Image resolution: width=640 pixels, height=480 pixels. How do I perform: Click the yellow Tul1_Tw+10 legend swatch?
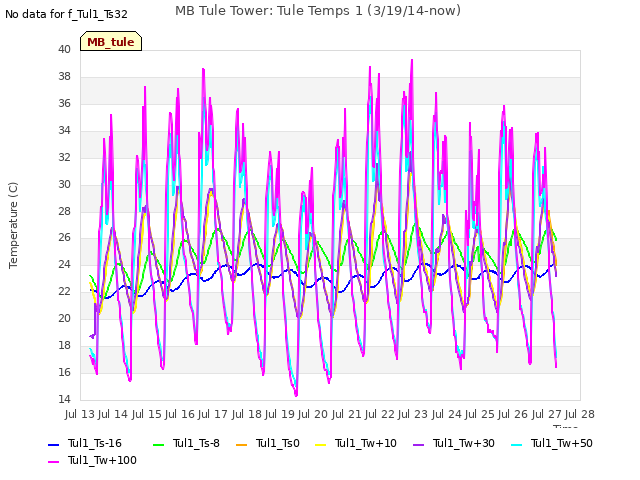321,444
